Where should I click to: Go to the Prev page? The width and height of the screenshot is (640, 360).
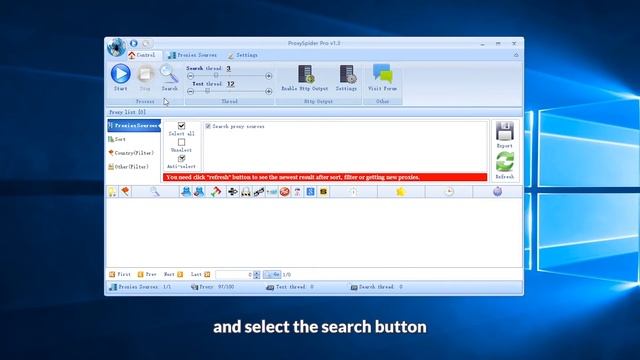click(x=147, y=275)
